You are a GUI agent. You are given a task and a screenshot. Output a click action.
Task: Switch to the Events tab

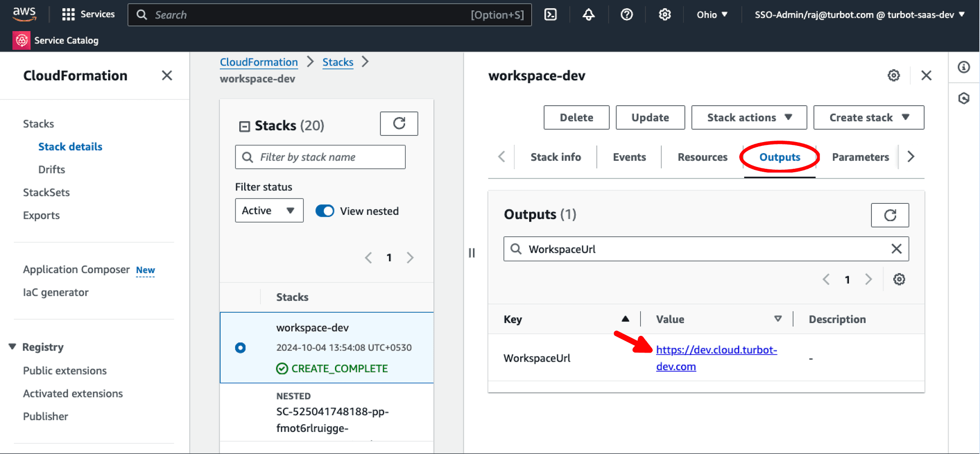click(x=629, y=157)
